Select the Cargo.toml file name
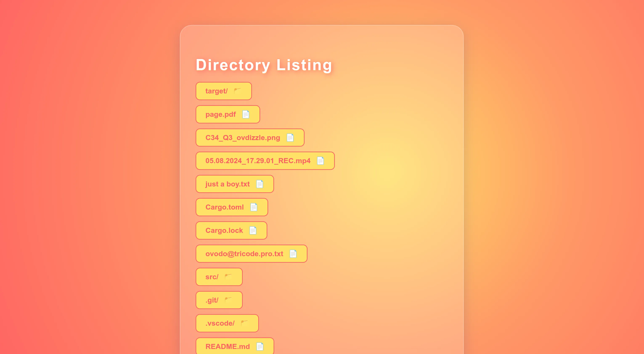Screen dimensions: 644x354 tap(224, 207)
